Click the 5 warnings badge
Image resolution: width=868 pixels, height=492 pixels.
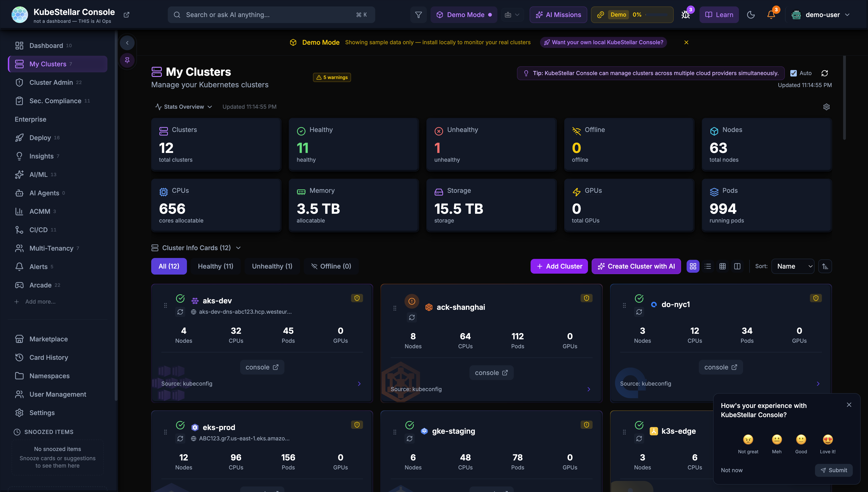coord(332,77)
